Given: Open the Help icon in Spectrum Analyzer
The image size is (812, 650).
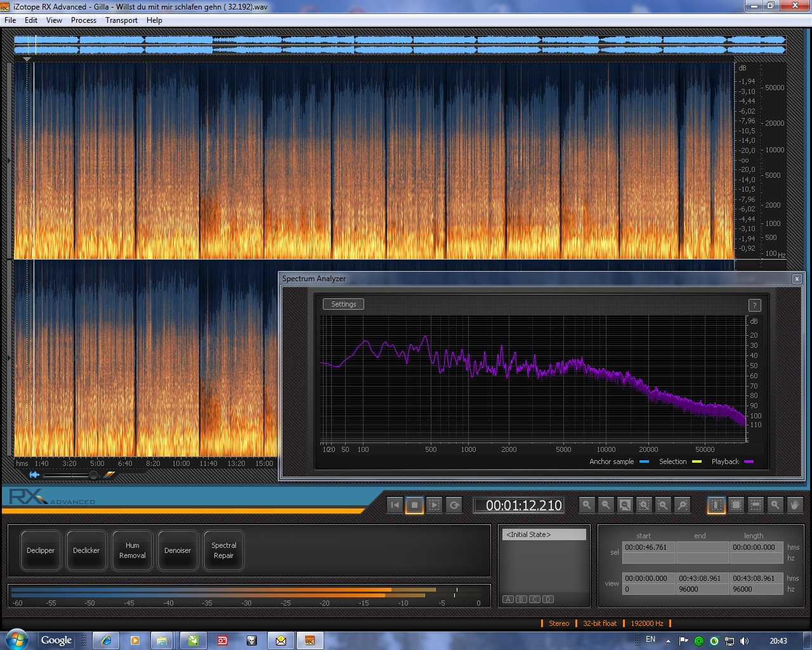Looking at the screenshot, I should tap(754, 305).
